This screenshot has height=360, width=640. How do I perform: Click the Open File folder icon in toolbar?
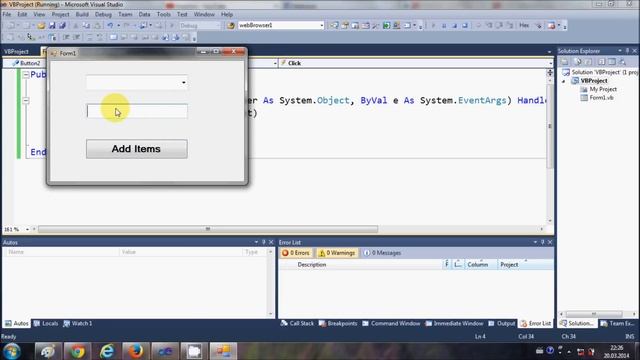pos(41,26)
